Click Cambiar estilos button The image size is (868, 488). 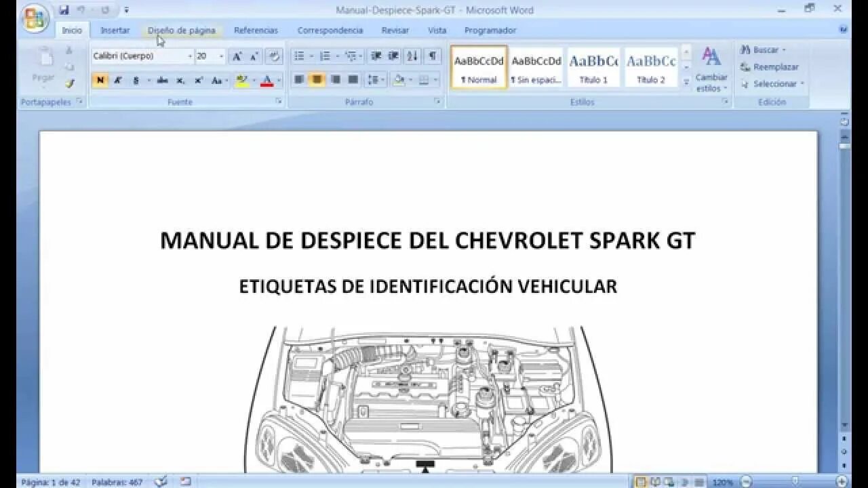pos(711,69)
